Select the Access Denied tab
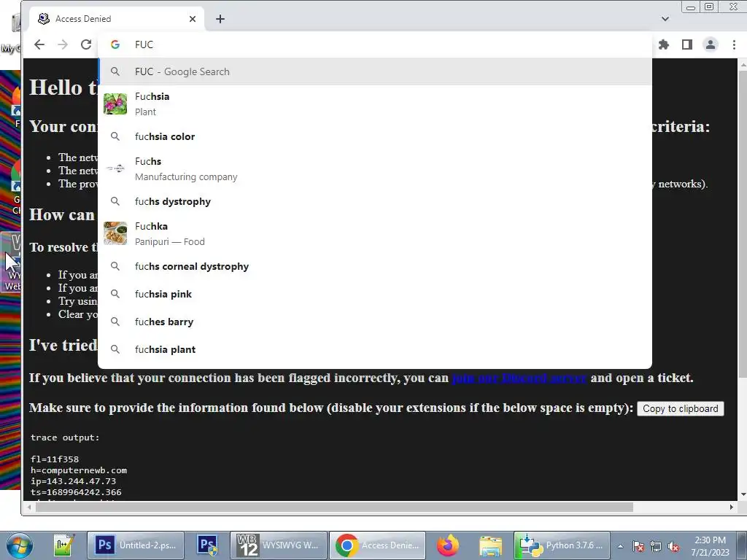The height and width of the screenshot is (560, 747). (x=117, y=19)
